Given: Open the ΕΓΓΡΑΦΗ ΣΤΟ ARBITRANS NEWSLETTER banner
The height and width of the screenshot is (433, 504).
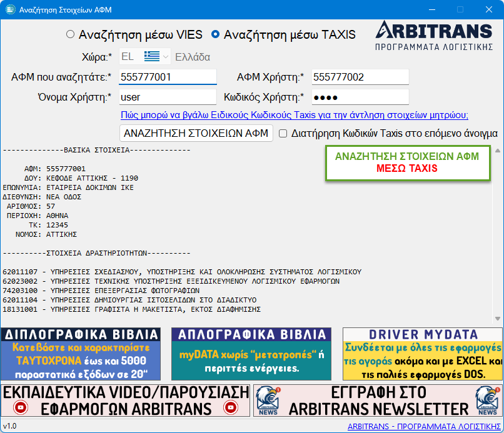Looking at the screenshot, I should pos(378,401).
